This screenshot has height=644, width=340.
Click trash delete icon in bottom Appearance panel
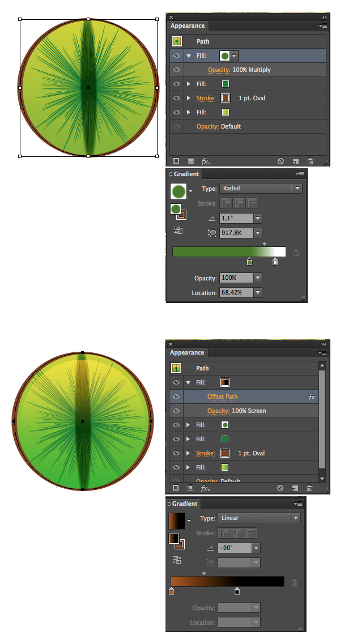[x=309, y=488]
